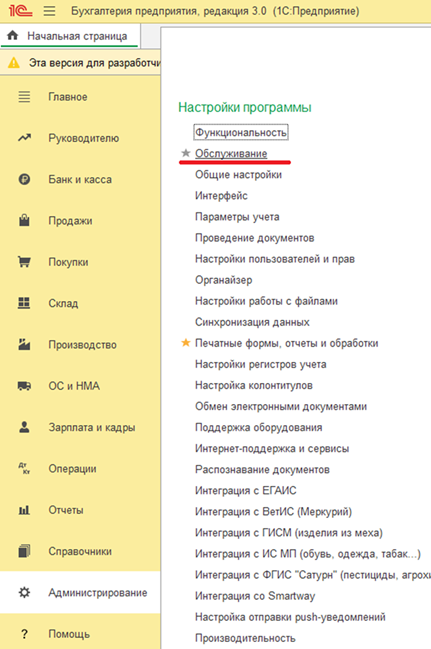Open Синхронизация данных
431x649 pixels.
point(252,322)
